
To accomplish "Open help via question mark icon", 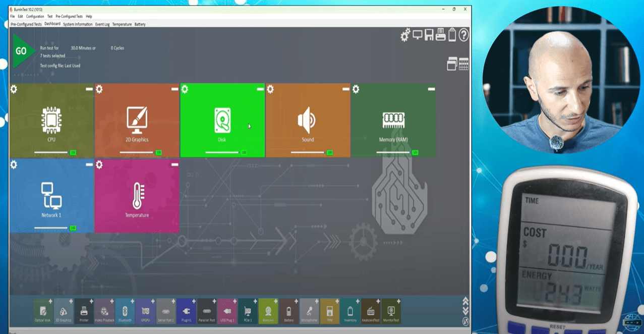I will (463, 35).
